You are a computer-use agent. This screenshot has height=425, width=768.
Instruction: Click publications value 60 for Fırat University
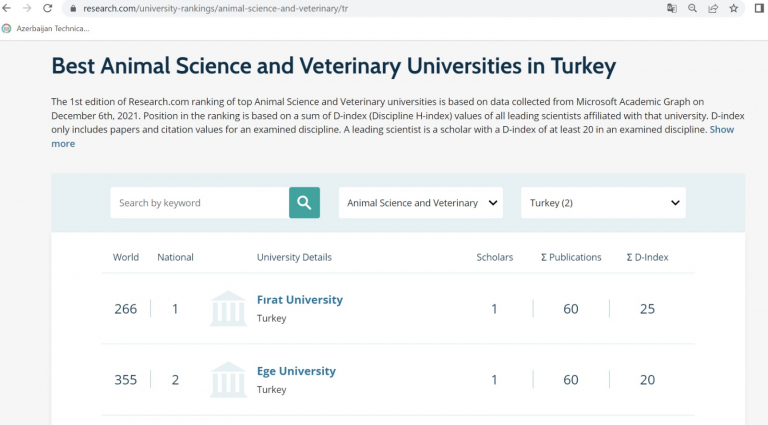click(x=571, y=309)
